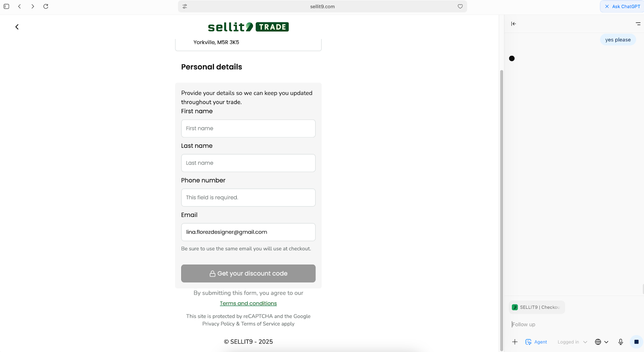Click Get your discount code button
Screen dimensions: 644x352
pos(248,273)
